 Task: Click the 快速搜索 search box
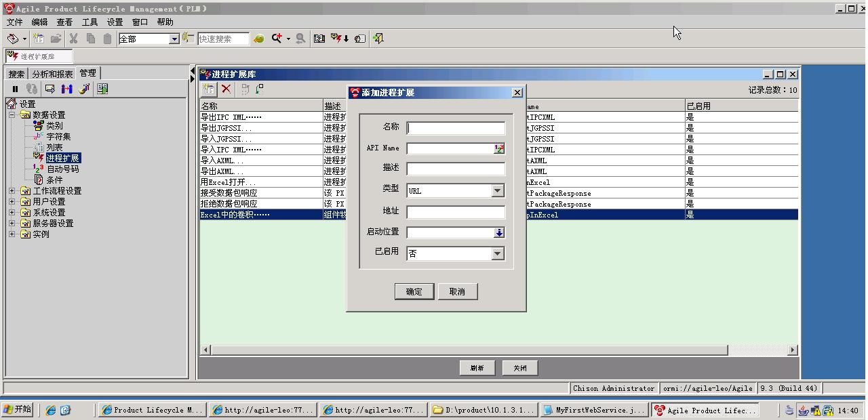click(x=224, y=39)
